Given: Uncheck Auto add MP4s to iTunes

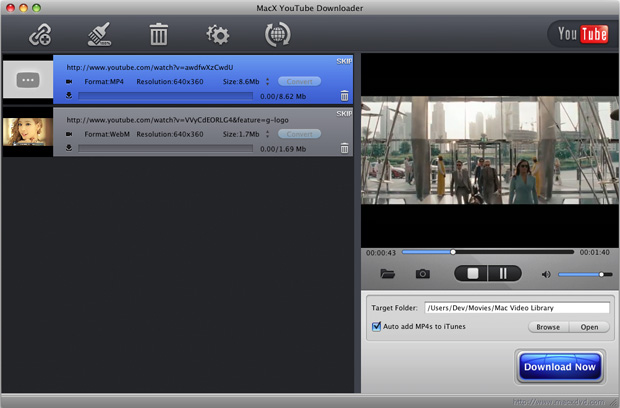Looking at the screenshot, I should 376,326.
